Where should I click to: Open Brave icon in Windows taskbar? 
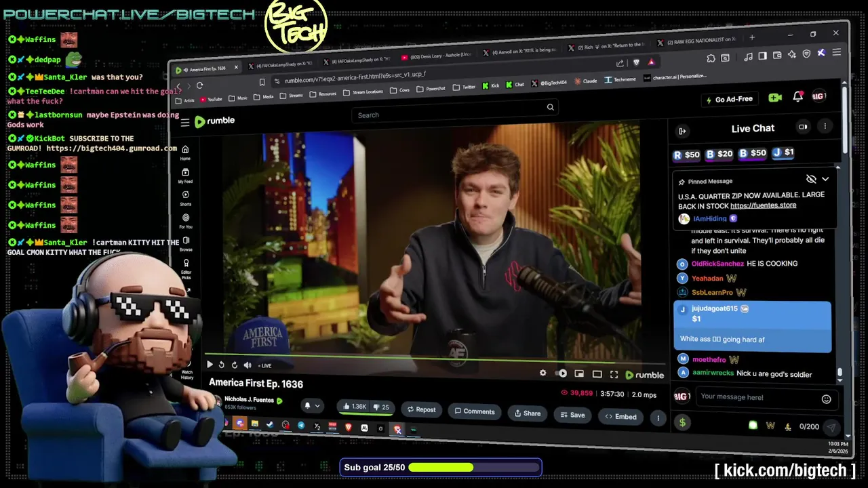pyautogui.click(x=349, y=428)
